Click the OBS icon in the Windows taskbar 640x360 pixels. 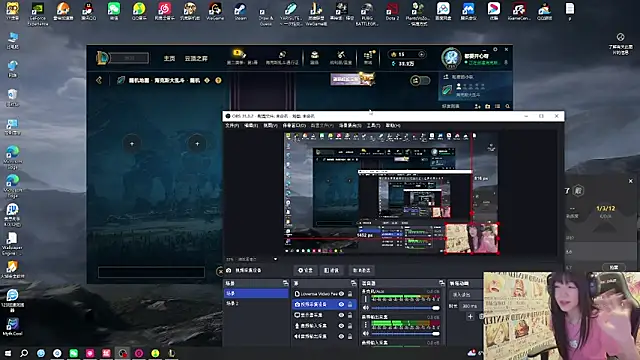coord(122,353)
